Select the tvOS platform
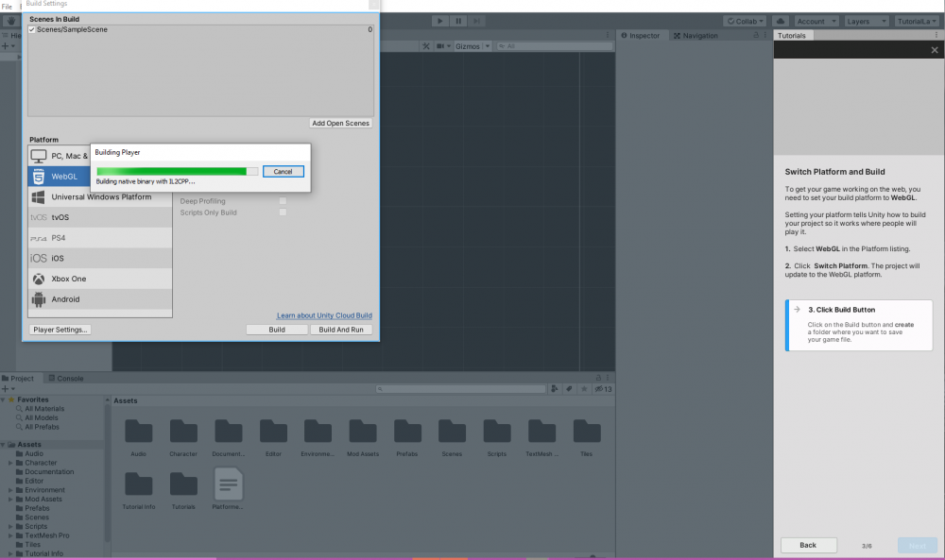945x560 pixels. pos(100,217)
